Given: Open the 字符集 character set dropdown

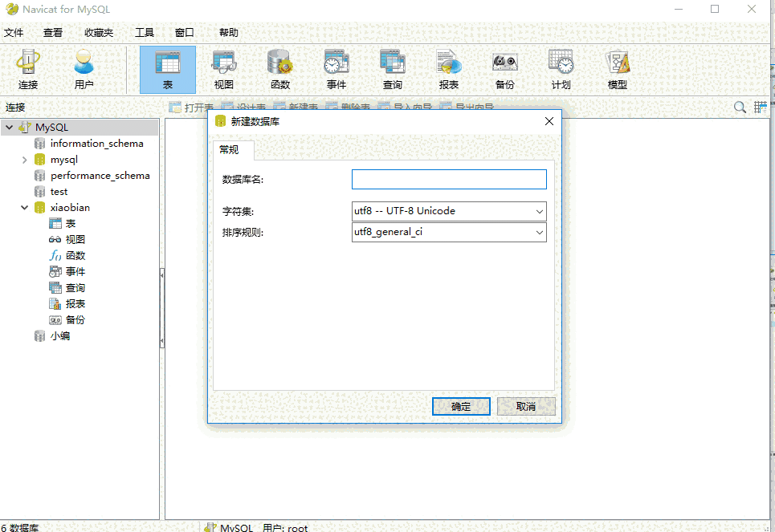Looking at the screenshot, I should tap(538, 211).
